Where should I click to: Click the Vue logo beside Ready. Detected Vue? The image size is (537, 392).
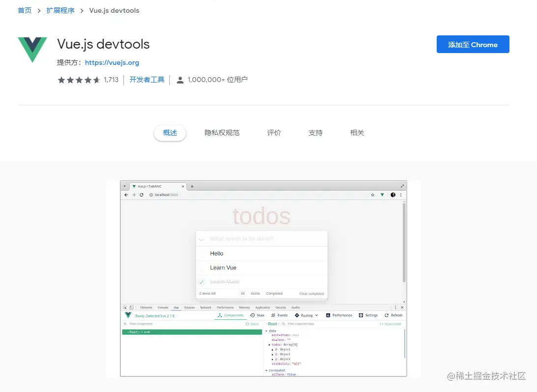128,315
